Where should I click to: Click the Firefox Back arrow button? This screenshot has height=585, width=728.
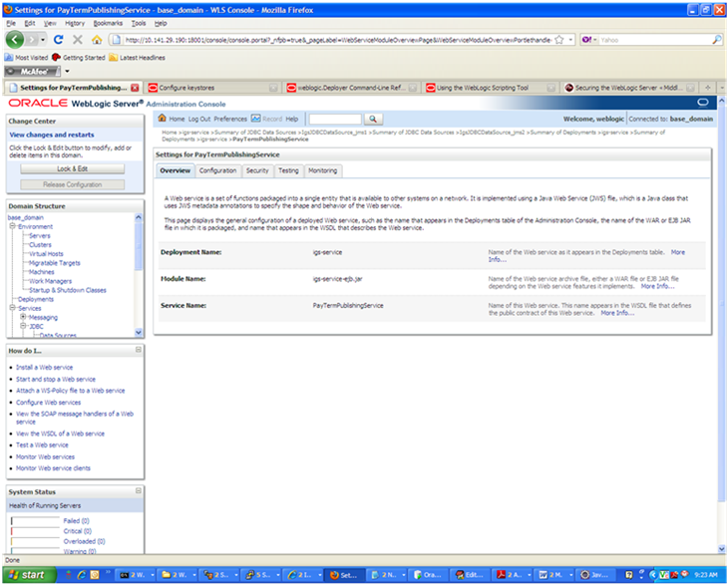click(15, 40)
